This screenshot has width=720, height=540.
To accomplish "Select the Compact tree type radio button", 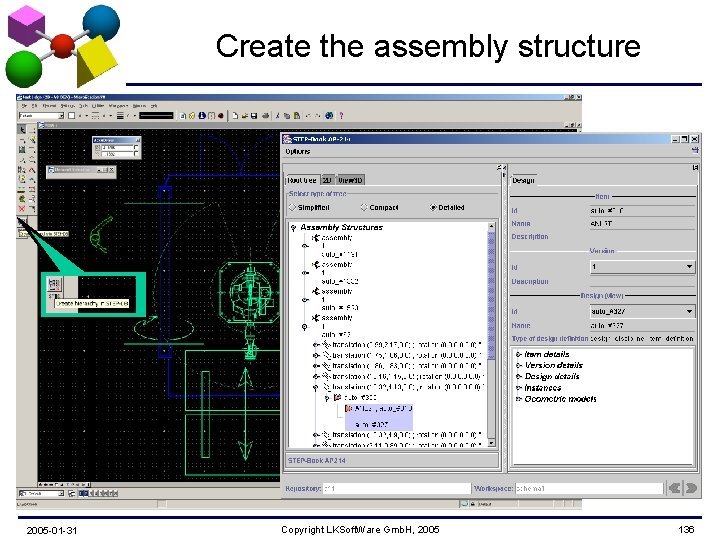I will pyautogui.click(x=364, y=208).
